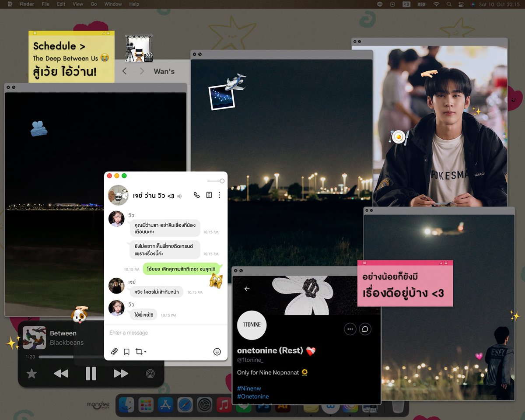The width and height of the screenshot is (525, 420).
Task: Open more options on onetonine profile
Action: [350, 329]
